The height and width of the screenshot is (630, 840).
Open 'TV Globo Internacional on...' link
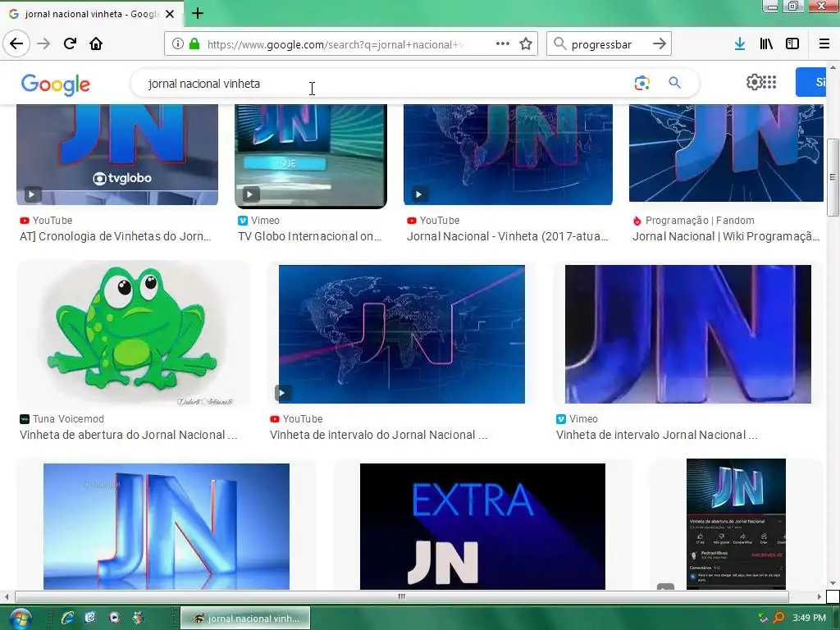(309, 236)
